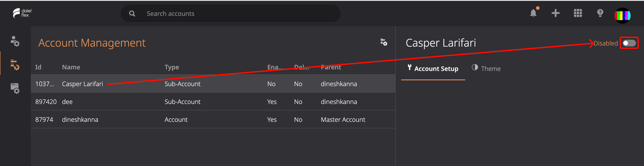The width and height of the screenshot is (644, 166).
Task: Open the user profile avatar
Action: tap(622, 15)
